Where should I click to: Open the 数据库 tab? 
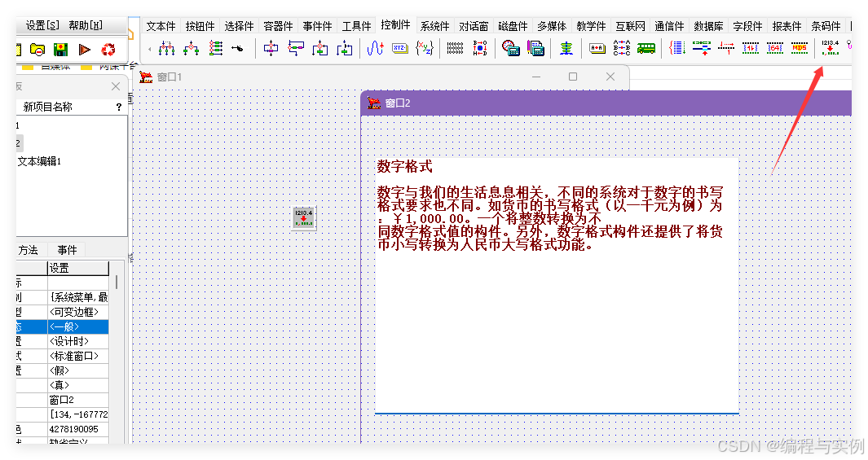pos(708,26)
